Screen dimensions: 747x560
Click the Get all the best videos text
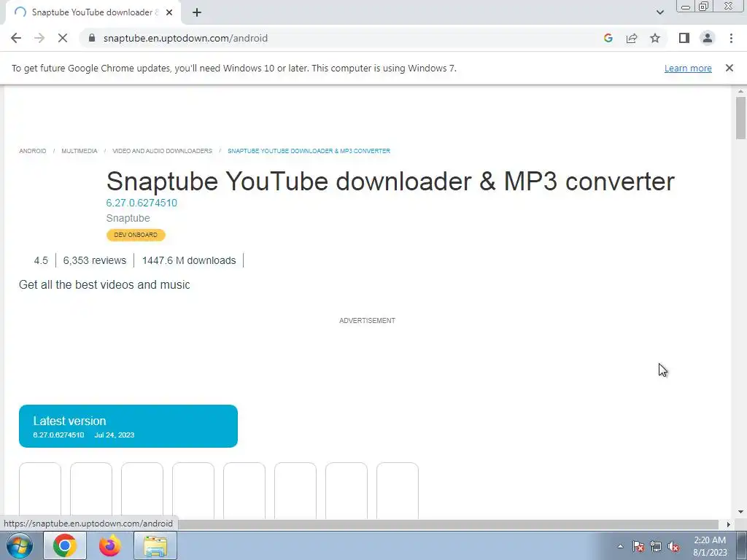tap(104, 285)
